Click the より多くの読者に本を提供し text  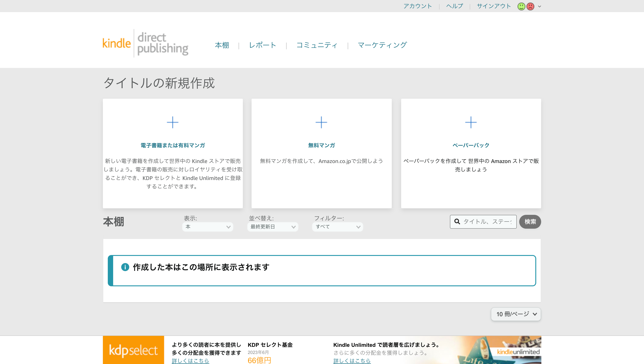(x=206, y=345)
